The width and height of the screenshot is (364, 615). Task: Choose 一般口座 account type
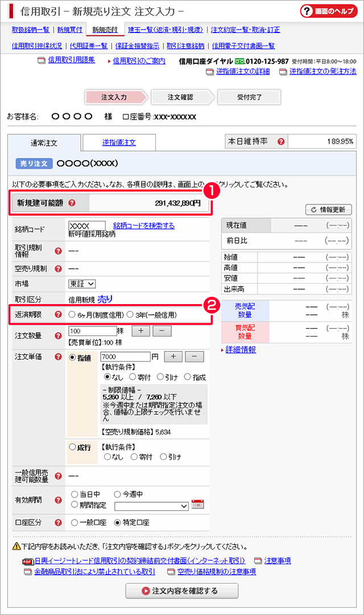(75, 522)
